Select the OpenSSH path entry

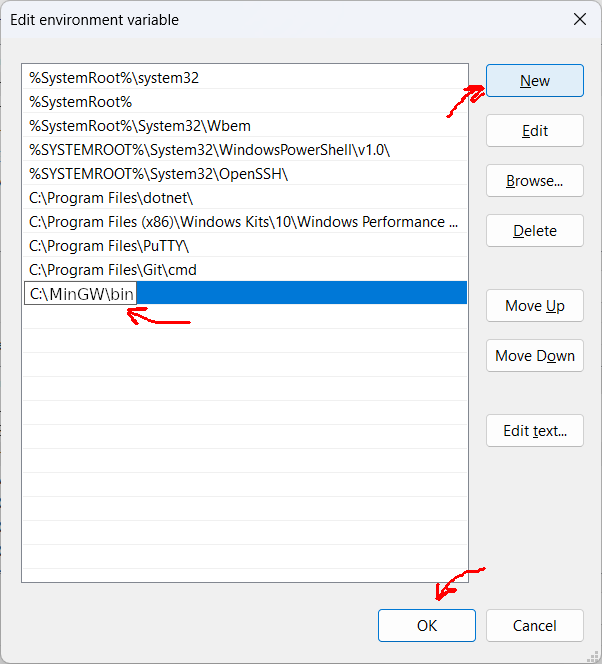point(245,174)
